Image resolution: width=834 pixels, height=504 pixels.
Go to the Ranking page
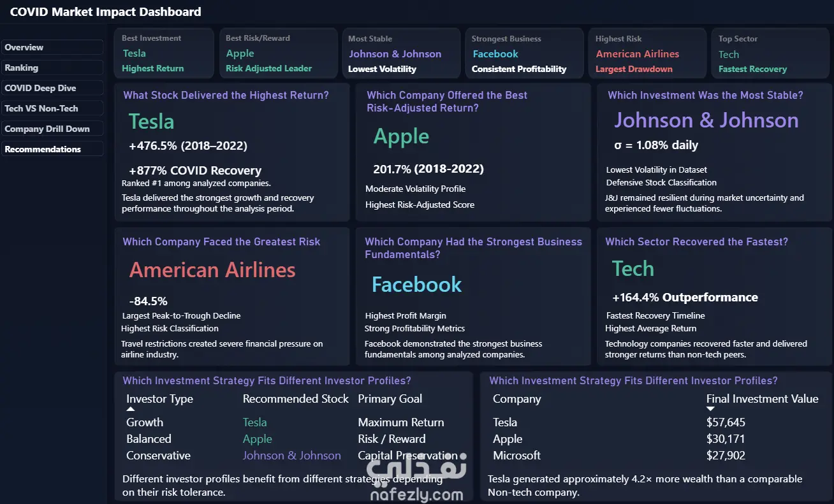[x=52, y=68]
